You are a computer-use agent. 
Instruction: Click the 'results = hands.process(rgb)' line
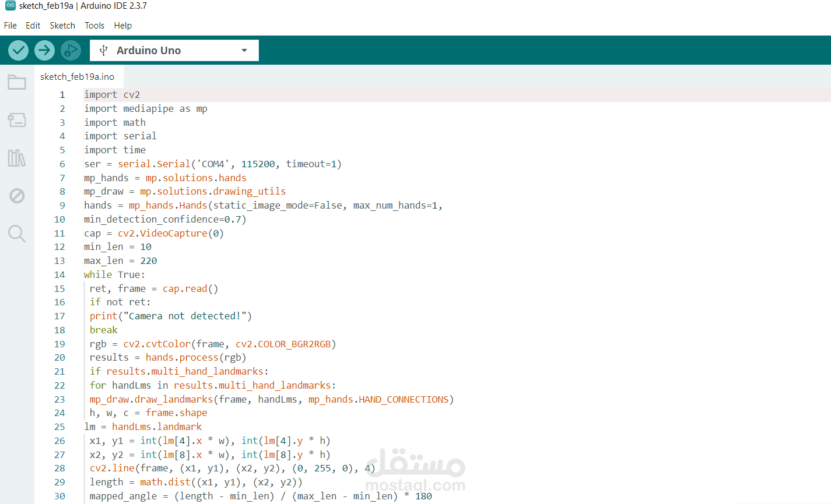tap(168, 358)
